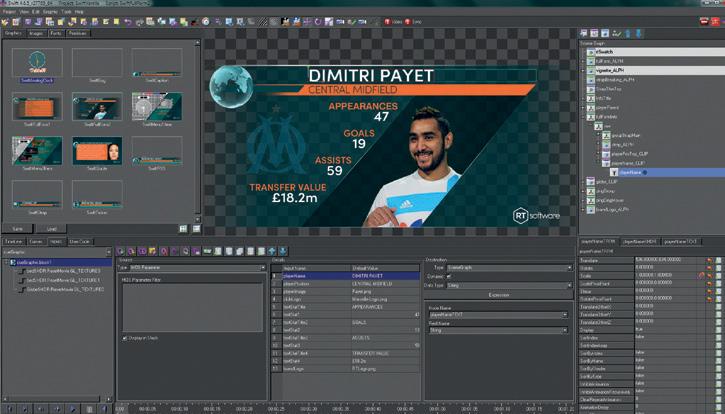Toggle the Dynamic checkbox under Destination
The image size is (725, 414).
point(449,277)
